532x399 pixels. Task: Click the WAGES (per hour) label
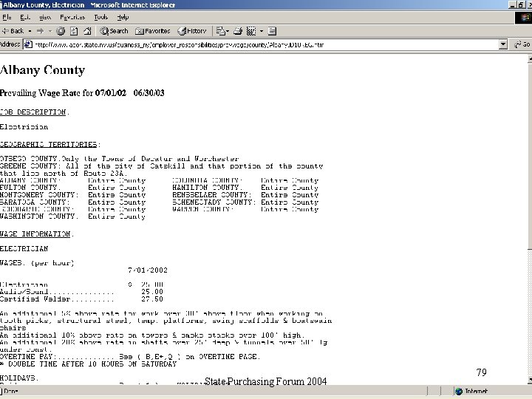click(x=37, y=263)
